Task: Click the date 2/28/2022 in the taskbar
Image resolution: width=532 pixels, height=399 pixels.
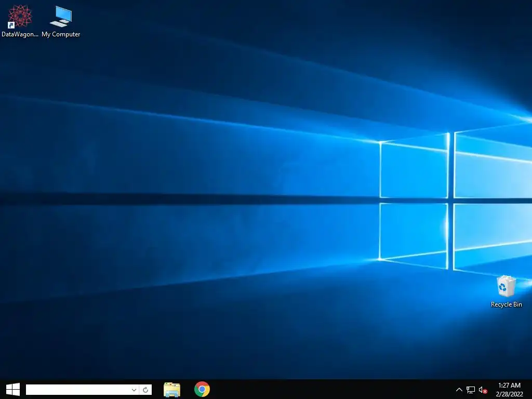Action: coord(509,394)
